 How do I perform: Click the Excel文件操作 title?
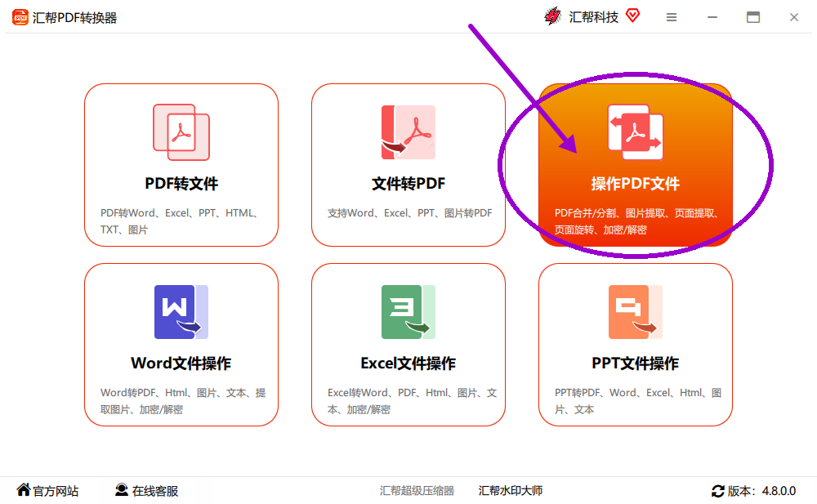pyautogui.click(x=408, y=364)
